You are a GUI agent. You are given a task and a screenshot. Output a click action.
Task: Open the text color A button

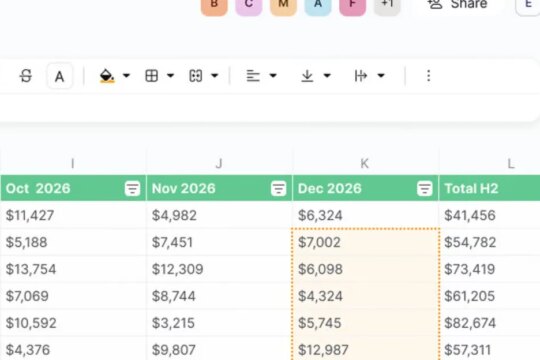coord(60,76)
